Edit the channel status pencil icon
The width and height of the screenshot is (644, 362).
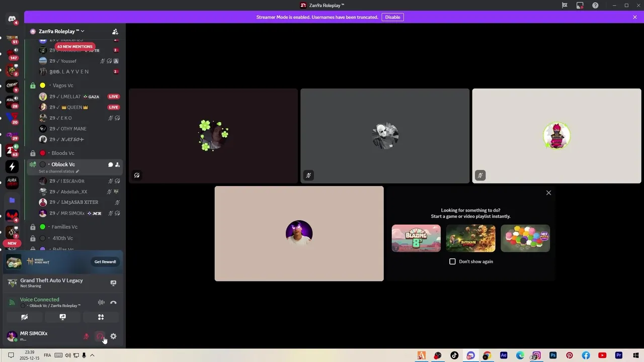(77, 171)
